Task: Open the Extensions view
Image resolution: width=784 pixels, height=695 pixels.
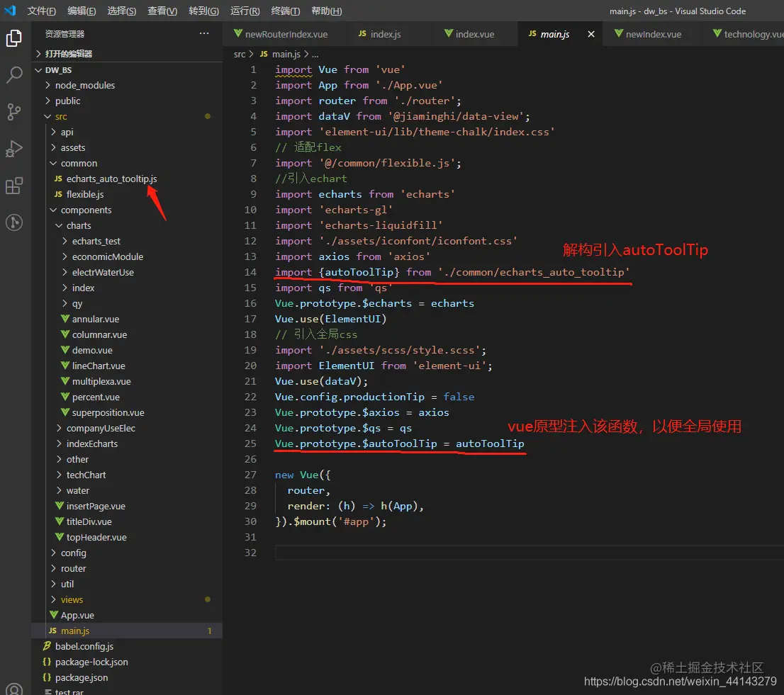Action: [14, 186]
